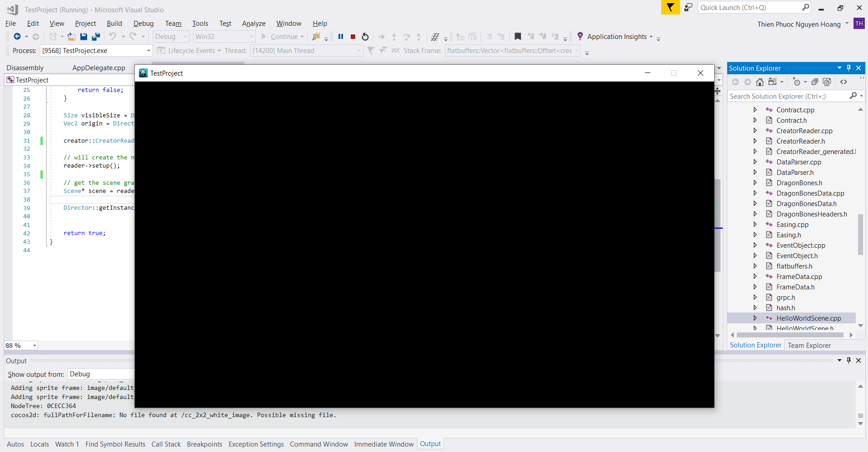Screen dimensions: 868x452
Task: Toggle pin on the Solution Explorer panel
Action: pos(849,68)
